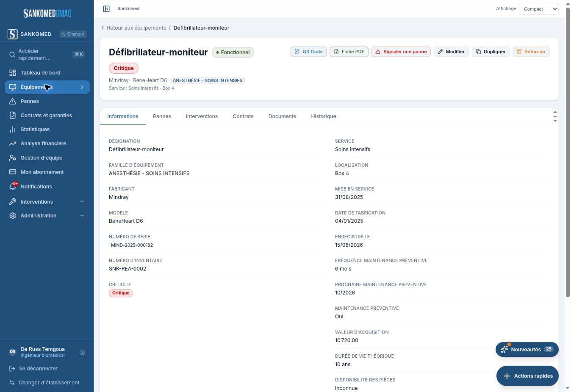Image resolution: width=571 pixels, height=392 pixels.
Task: Expand the Équipements chevron
Action: (x=82, y=87)
